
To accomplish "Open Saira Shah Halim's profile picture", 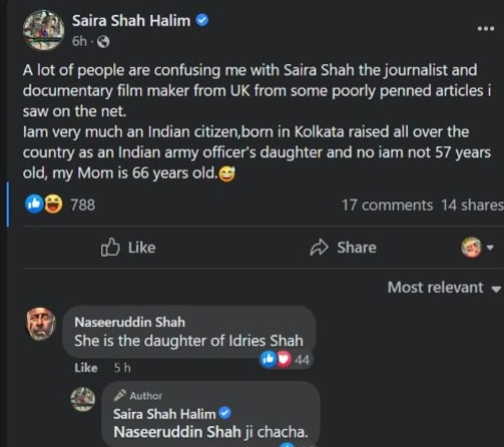I will coord(43,30).
